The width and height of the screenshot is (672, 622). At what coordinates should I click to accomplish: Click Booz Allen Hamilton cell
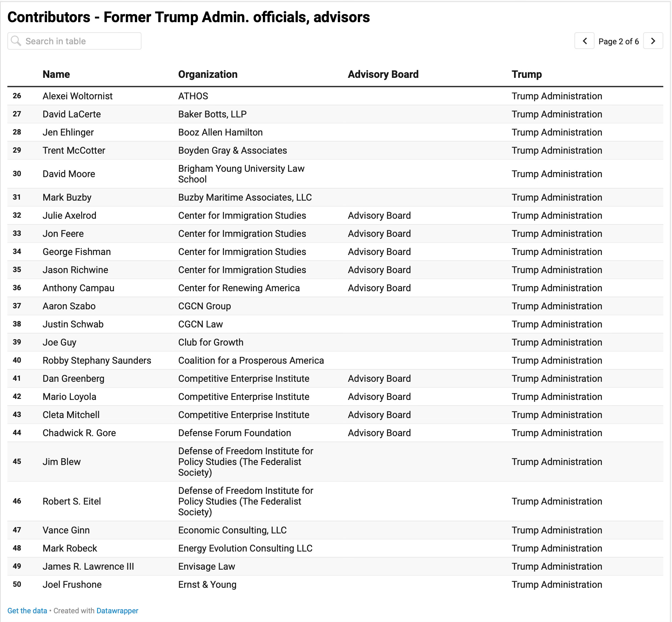coord(220,133)
